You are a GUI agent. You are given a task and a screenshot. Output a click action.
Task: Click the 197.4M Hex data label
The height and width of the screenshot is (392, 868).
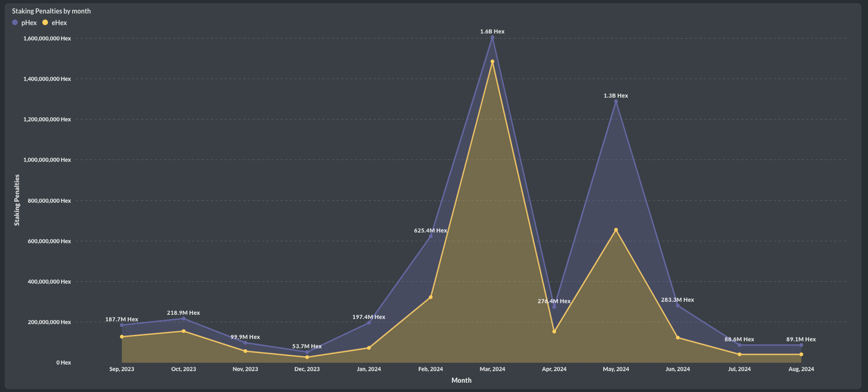pos(369,317)
